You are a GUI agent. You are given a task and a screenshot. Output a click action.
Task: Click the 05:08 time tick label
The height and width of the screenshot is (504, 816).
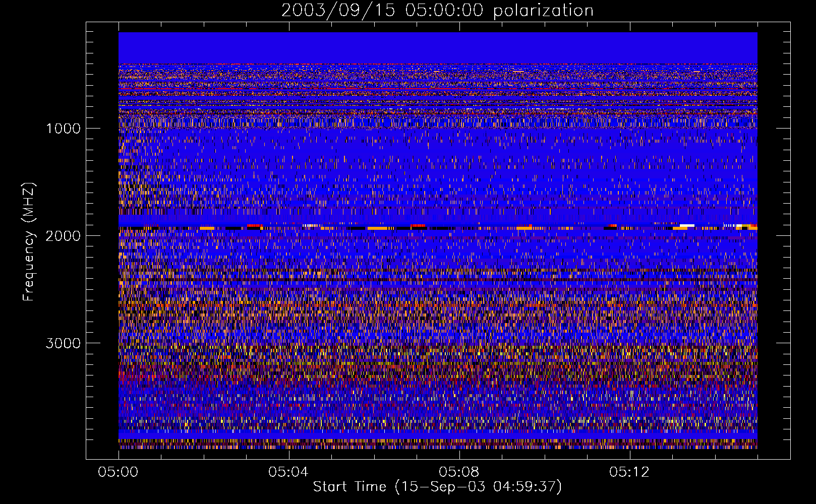click(459, 472)
